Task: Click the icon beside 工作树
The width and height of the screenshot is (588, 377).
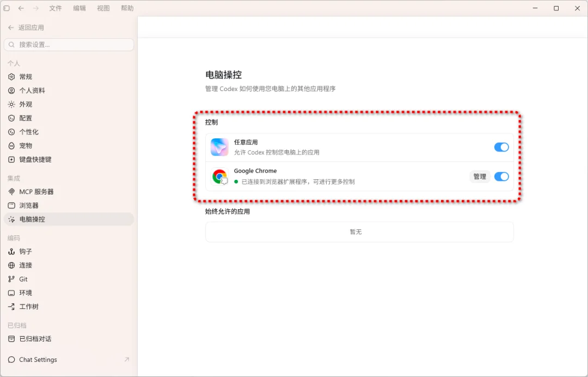Action: (x=11, y=307)
